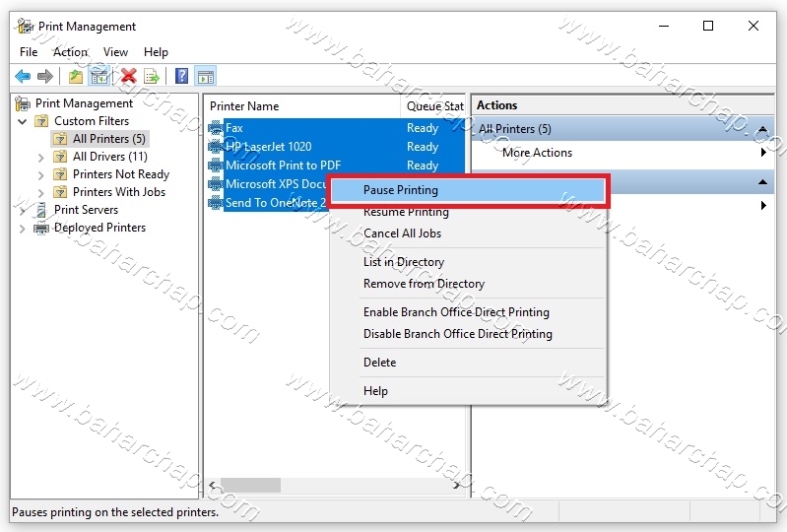Select Cancel All Jobs in context menu
Image resolution: width=787 pixels, height=532 pixels.
pos(468,233)
